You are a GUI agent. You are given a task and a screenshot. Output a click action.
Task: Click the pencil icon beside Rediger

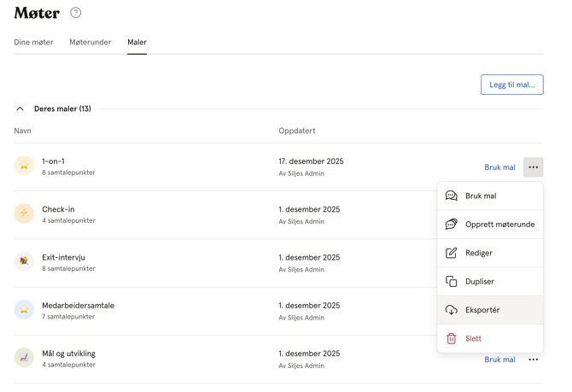[x=452, y=253]
